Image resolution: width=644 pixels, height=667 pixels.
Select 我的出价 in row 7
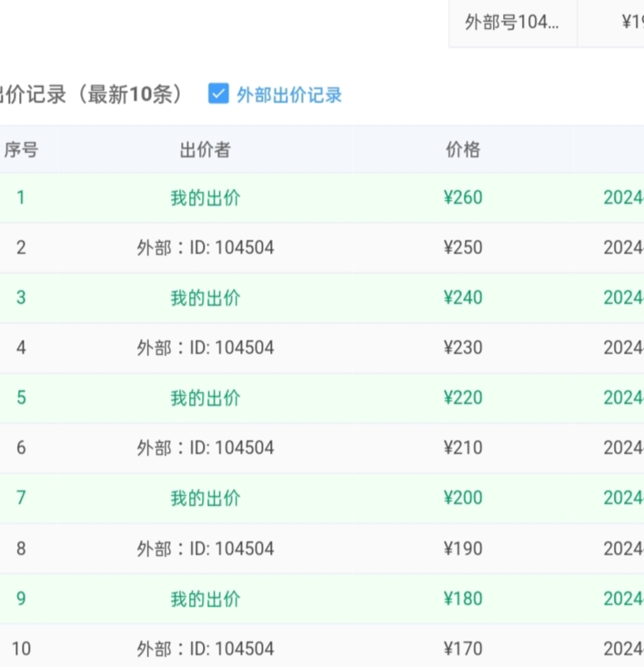pos(205,498)
